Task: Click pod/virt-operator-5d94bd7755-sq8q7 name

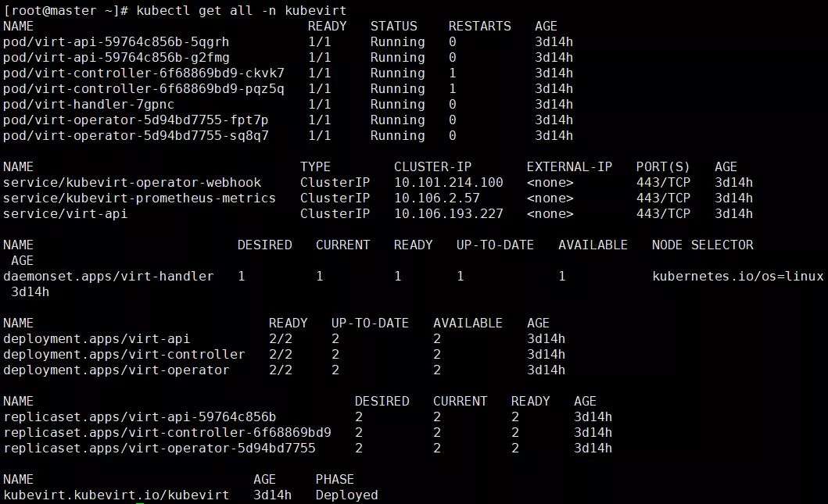Action: (136, 136)
